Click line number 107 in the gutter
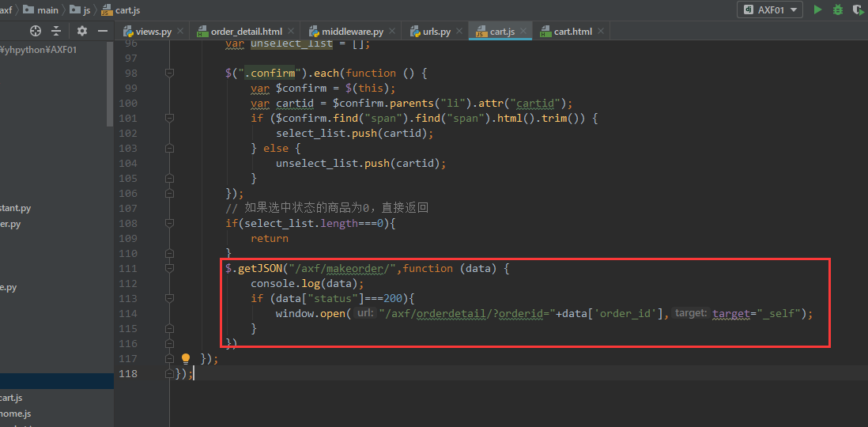 [128, 208]
